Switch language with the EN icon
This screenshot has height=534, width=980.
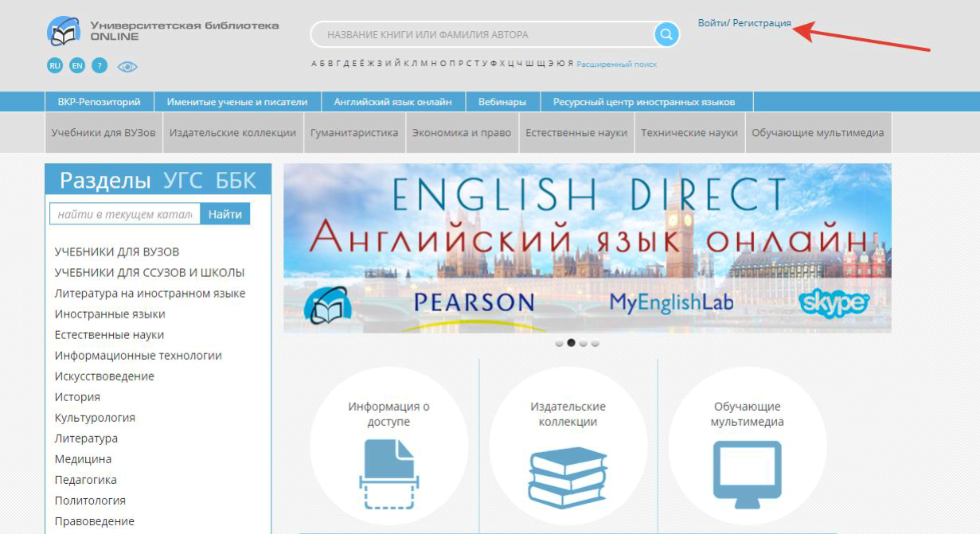pos(76,66)
